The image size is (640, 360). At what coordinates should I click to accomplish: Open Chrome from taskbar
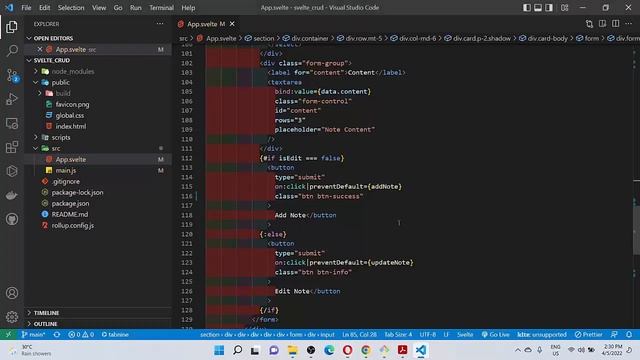coord(366,350)
